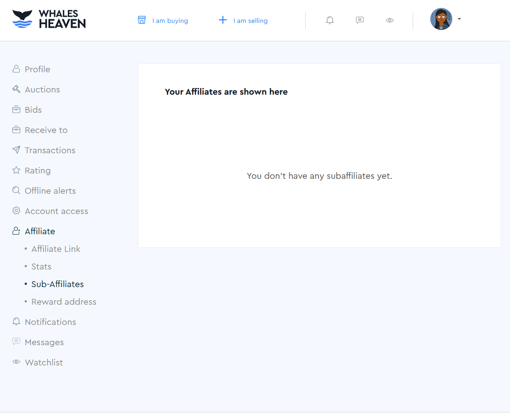The width and height of the screenshot is (510, 420).
Task: Click the Watchlist eye icon in sidebar
Action: click(16, 362)
